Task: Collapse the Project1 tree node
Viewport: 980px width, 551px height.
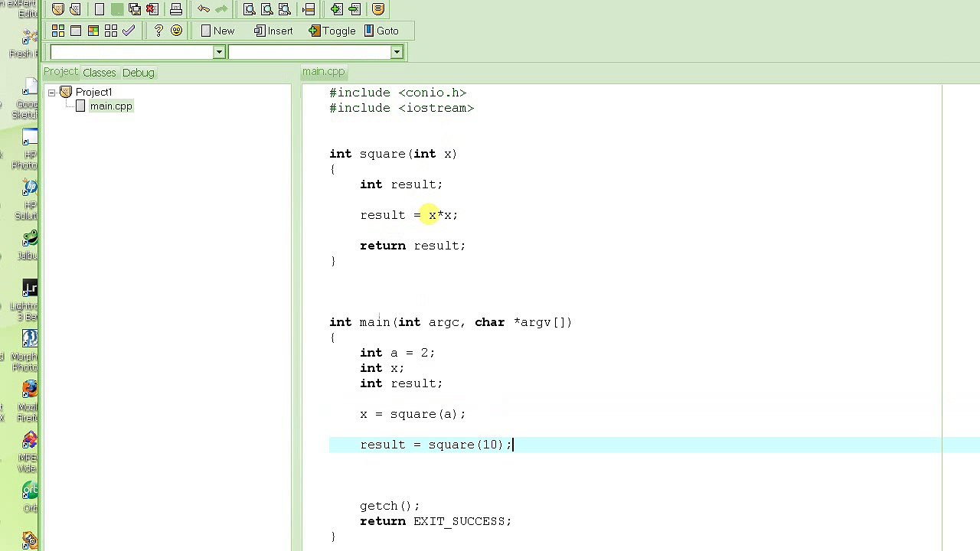Action: click(51, 93)
